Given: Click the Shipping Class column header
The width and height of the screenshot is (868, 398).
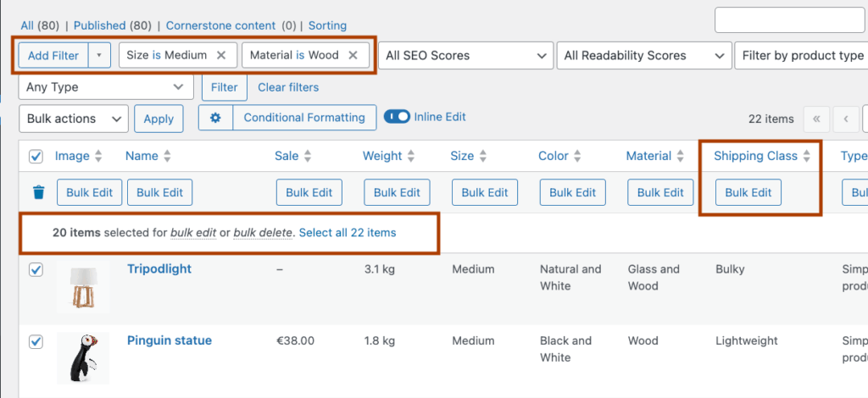Looking at the screenshot, I should tap(755, 157).
